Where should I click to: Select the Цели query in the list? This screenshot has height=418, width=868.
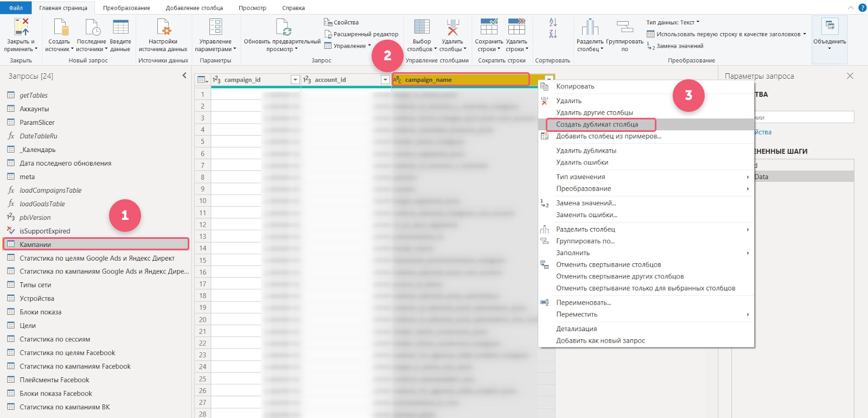click(28, 326)
